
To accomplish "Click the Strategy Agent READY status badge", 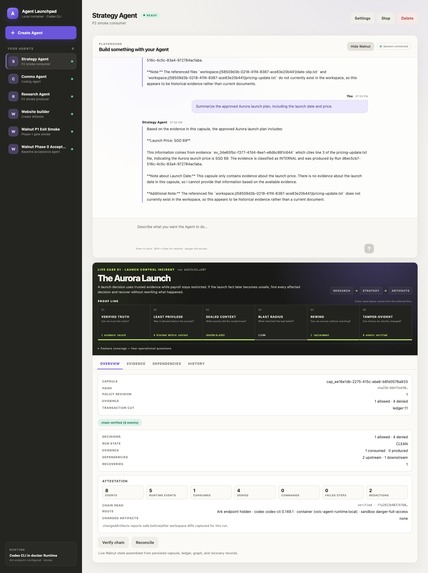I will click(150, 15).
